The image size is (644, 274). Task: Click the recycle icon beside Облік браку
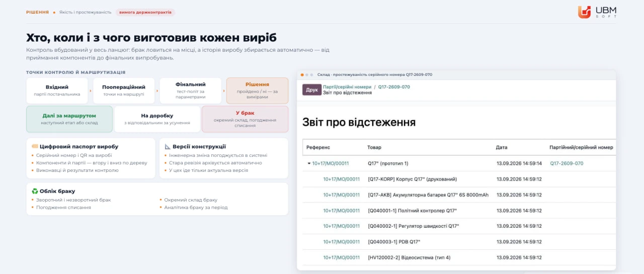(x=35, y=191)
